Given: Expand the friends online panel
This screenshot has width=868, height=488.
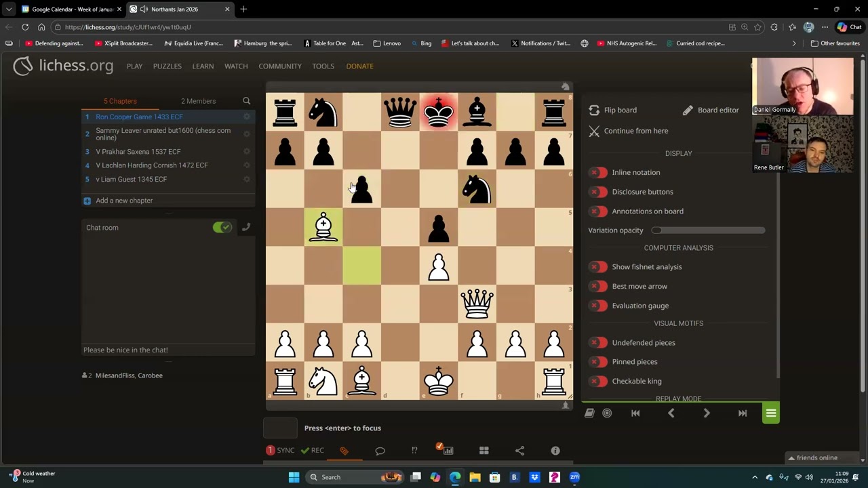Looking at the screenshot, I should point(821,457).
